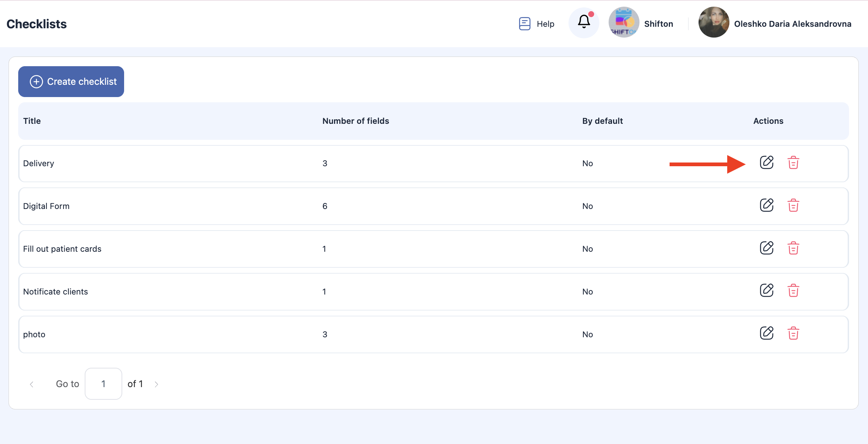Delete the photo checklist
Viewport: 868px width, 444px height.
click(x=793, y=333)
